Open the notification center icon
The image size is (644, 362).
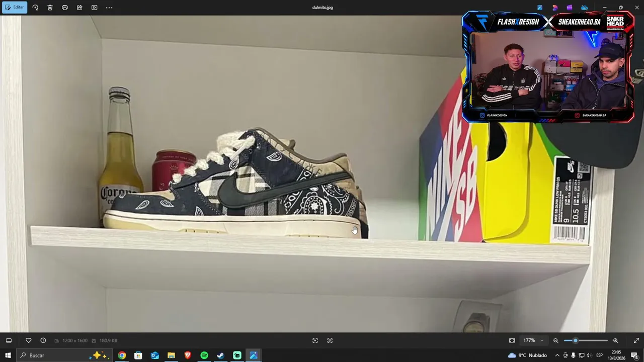[634, 355]
